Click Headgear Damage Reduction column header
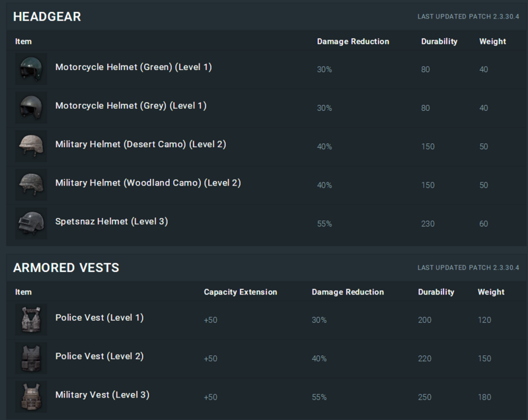Screen dimensions: 528x420 [x=353, y=42]
